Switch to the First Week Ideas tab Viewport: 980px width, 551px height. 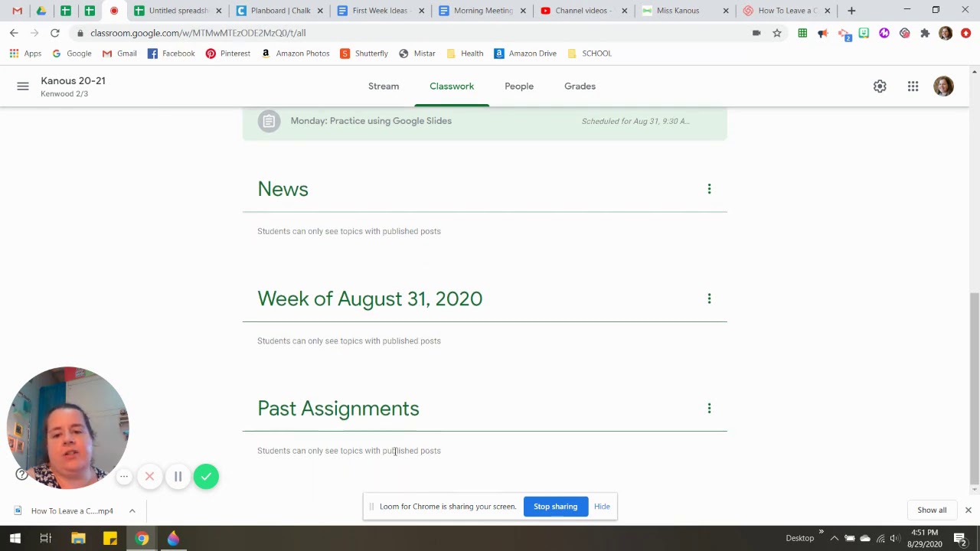click(x=380, y=11)
